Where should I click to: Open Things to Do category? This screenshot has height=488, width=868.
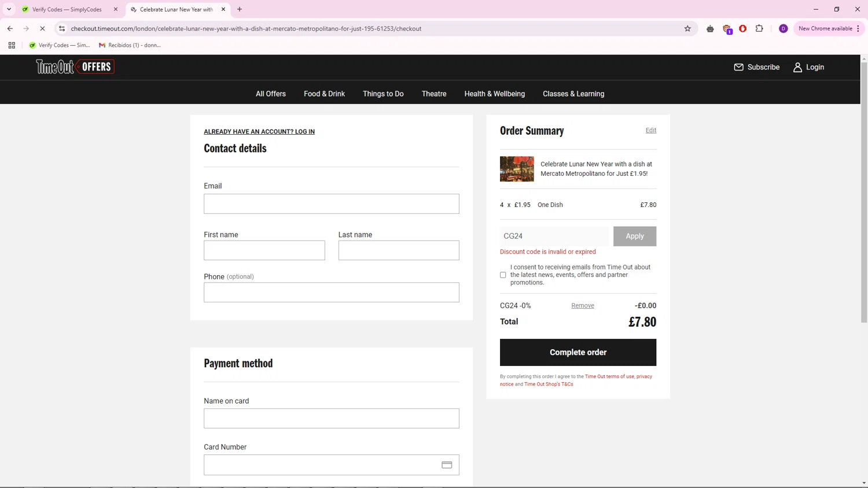tap(383, 94)
